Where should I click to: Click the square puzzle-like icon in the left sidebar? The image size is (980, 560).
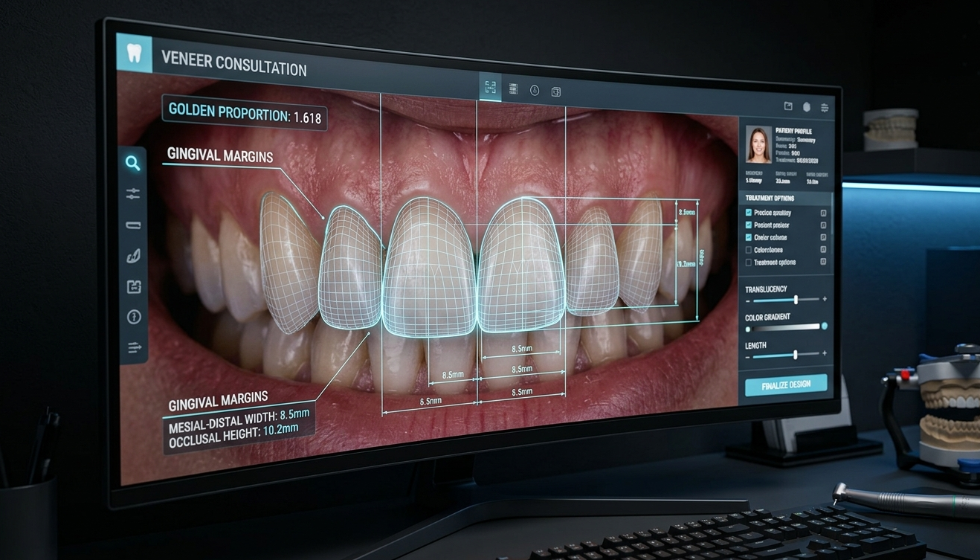(x=134, y=286)
